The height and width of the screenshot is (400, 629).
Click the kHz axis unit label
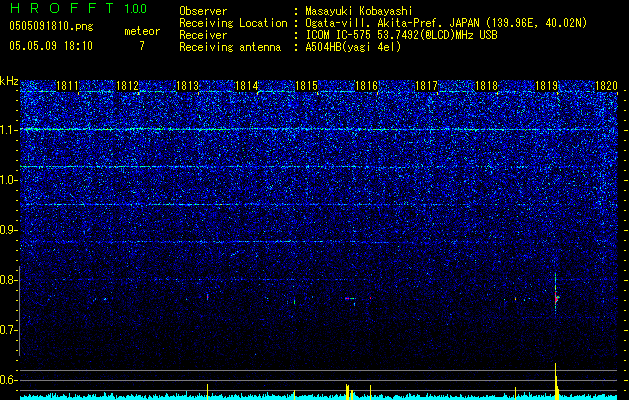9,81
